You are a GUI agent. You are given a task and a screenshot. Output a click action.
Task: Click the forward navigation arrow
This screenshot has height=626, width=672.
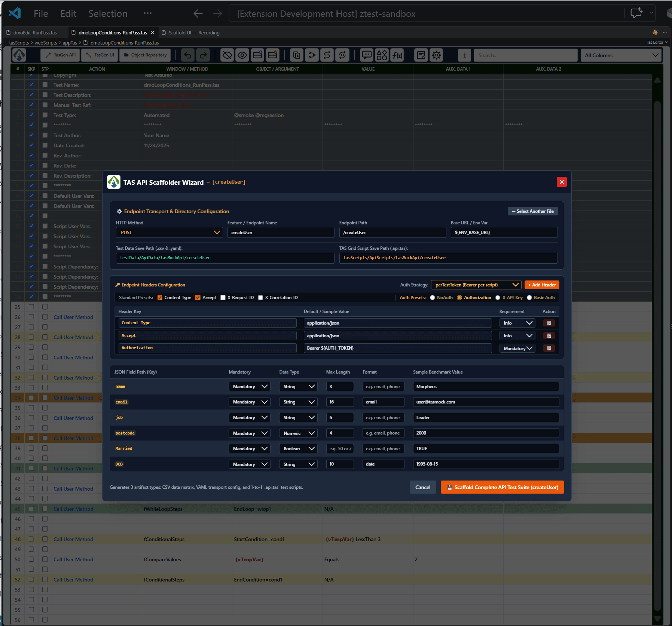217,14
